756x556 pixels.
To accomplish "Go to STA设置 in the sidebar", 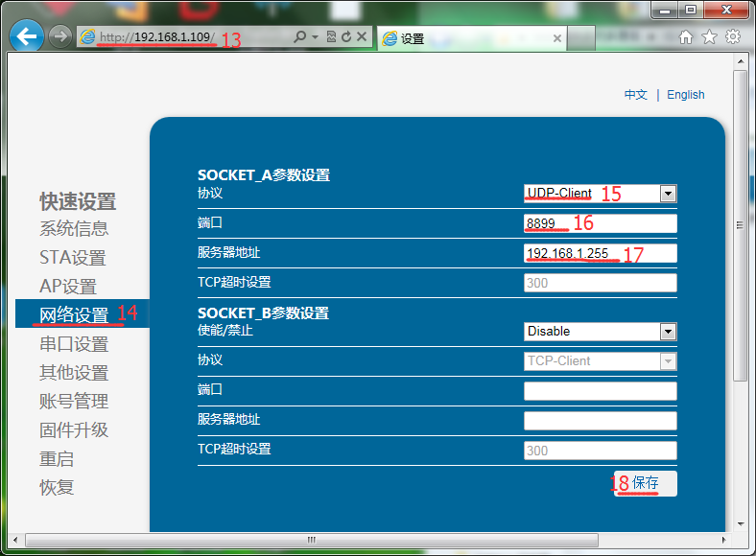I will coord(73,258).
